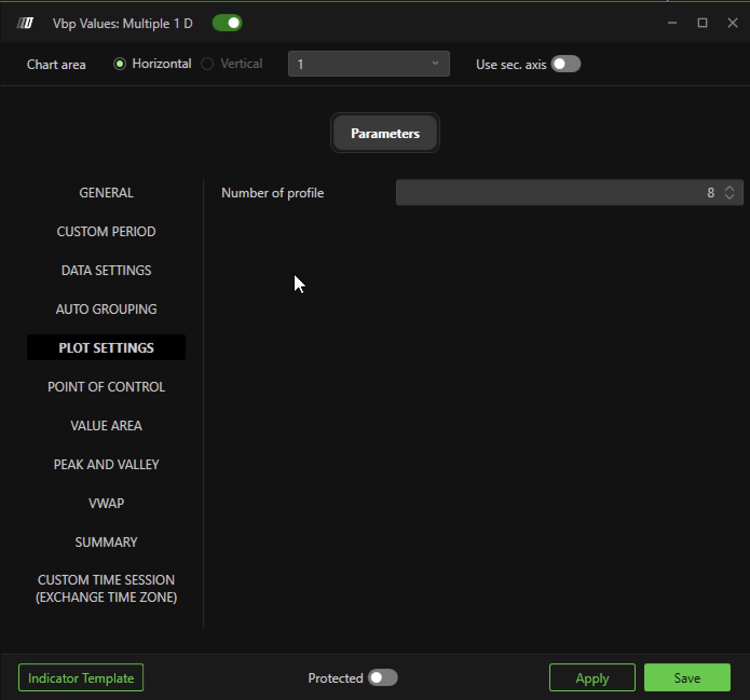Open AUTO GROUPING settings
Screen dimensions: 750x700
point(106,310)
